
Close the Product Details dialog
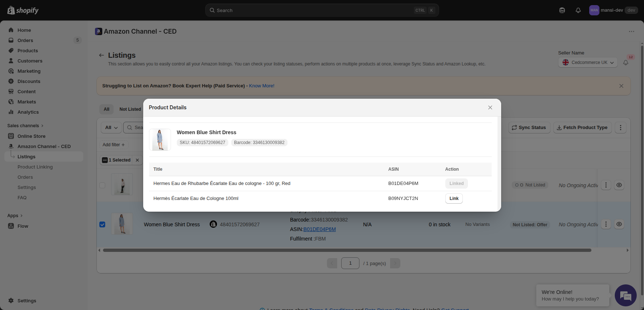click(x=490, y=107)
